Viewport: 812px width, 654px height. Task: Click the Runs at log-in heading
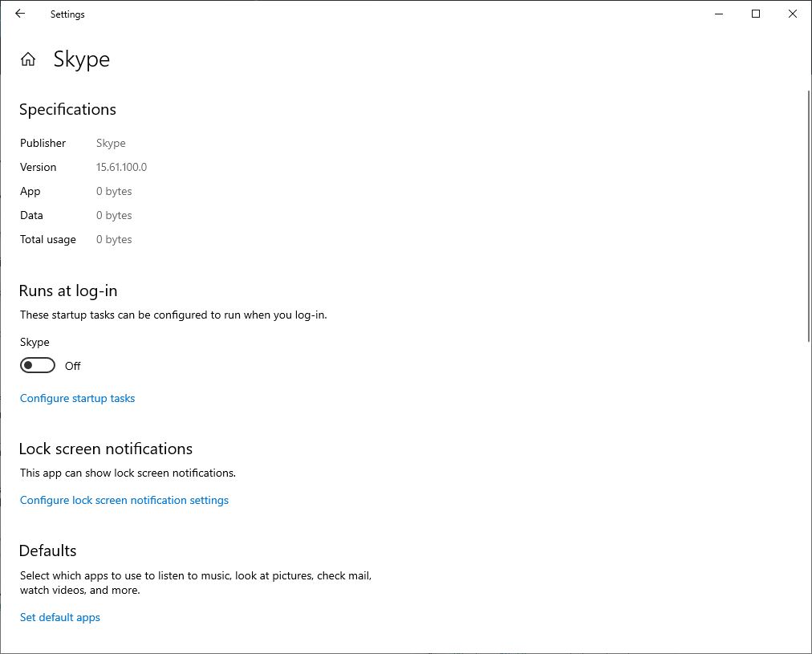pos(68,291)
